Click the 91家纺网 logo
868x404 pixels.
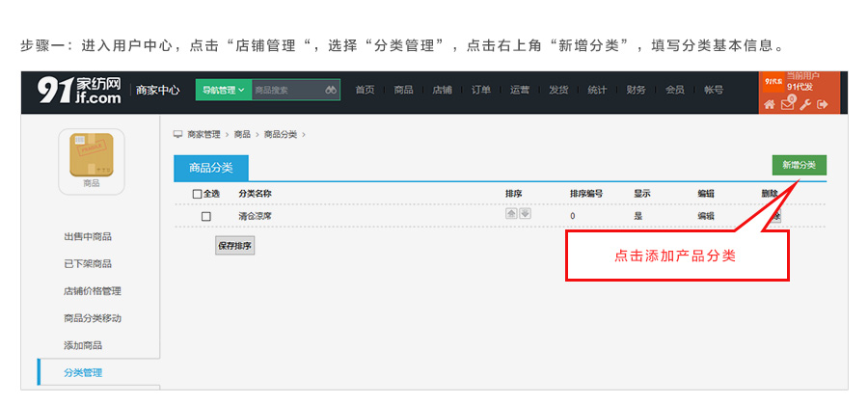pyautogui.click(x=80, y=90)
